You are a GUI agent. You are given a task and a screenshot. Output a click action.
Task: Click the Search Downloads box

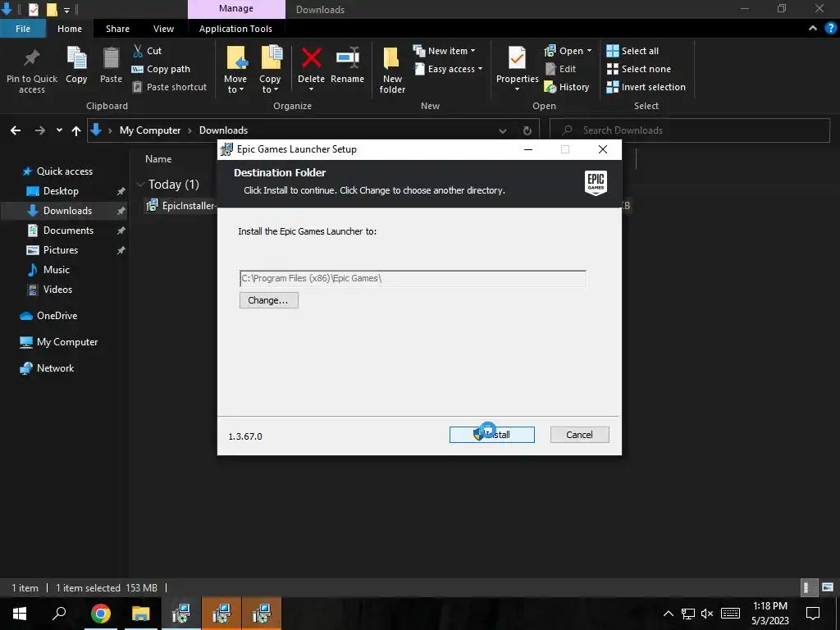pyautogui.click(x=690, y=130)
